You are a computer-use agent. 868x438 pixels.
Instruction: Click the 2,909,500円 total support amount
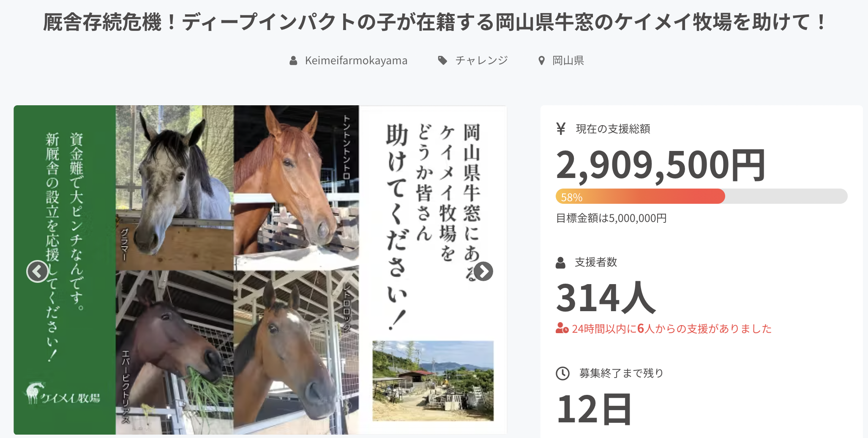(661, 165)
